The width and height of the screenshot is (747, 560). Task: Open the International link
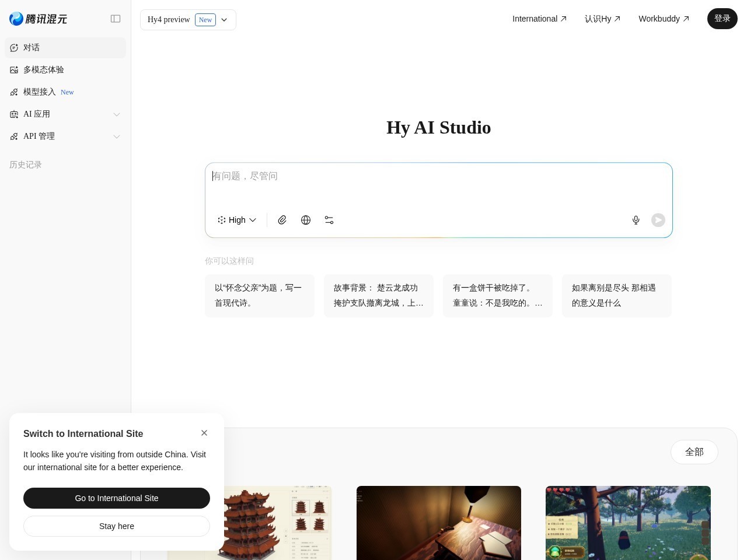pos(539,19)
